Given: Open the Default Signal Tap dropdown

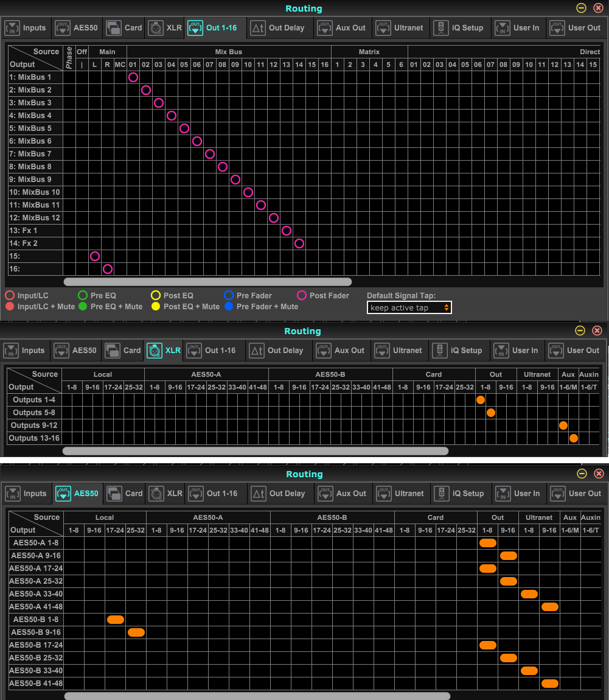Looking at the screenshot, I should click(x=409, y=307).
